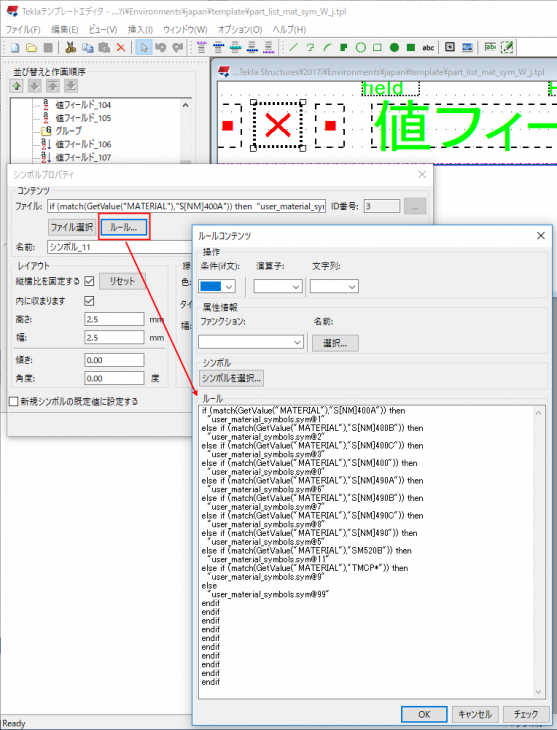The height and width of the screenshot is (730, 557).
Task: Open the ヘルプ(H) menu
Action: click(x=289, y=30)
